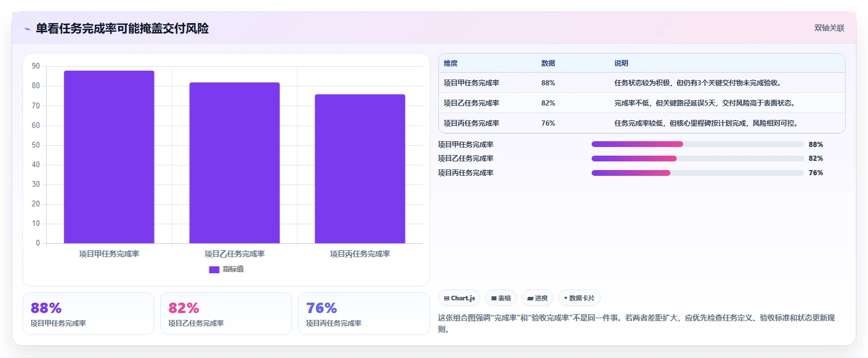Image resolution: width=868 pixels, height=358 pixels.
Task: Click the 项目乙任务完成率 progress label
Action: (465, 159)
